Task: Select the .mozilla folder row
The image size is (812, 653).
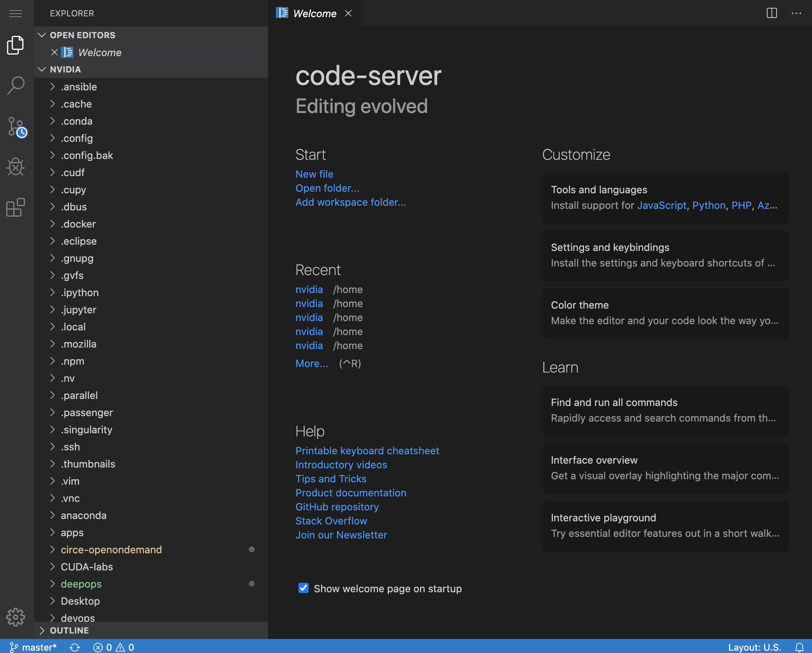Action: click(x=151, y=344)
